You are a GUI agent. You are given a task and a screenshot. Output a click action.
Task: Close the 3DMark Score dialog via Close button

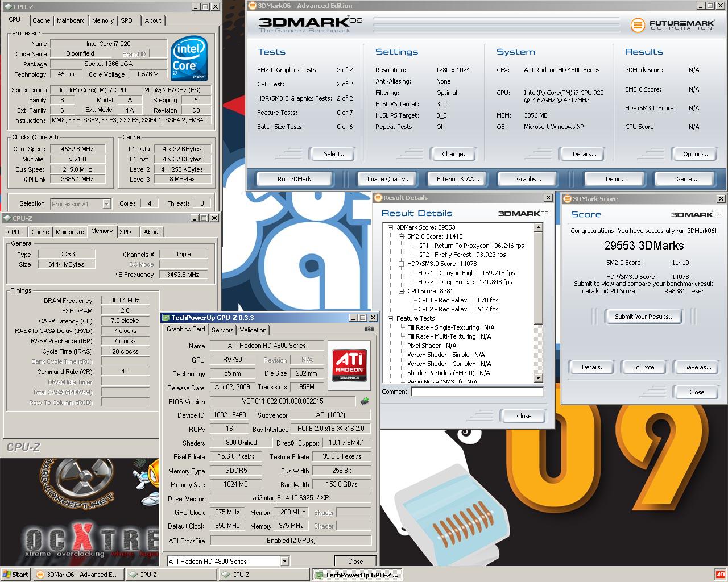(x=696, y=392)
